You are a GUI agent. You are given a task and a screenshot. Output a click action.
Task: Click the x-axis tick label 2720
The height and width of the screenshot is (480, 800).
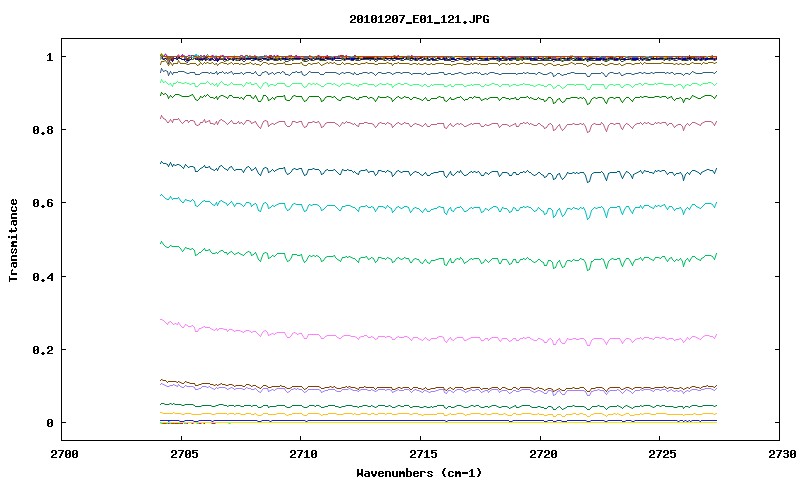(x=543, y=454)
